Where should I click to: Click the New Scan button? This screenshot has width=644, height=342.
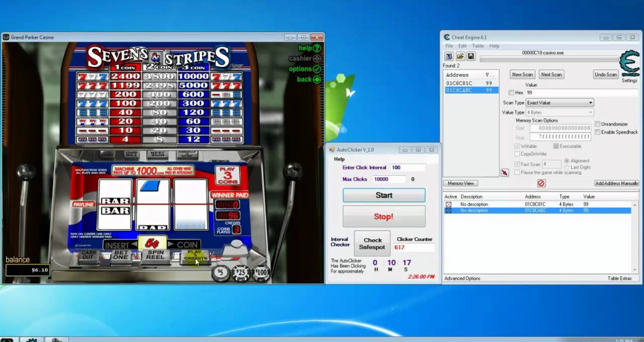pos(523,75)
